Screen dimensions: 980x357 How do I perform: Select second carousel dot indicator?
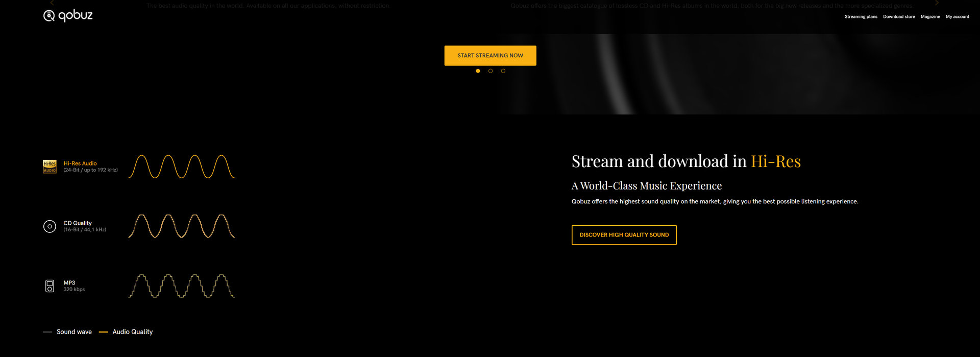click(x=491, y=71)
